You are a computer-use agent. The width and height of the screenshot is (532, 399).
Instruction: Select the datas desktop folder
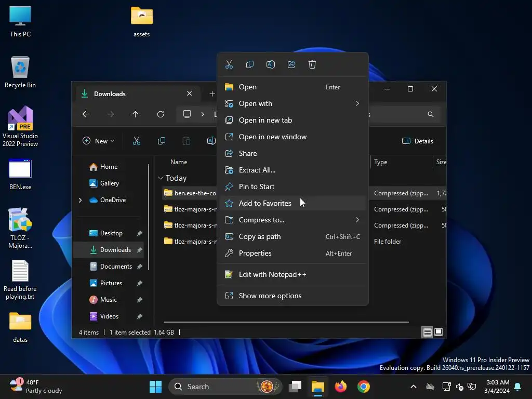coord(20,327)
